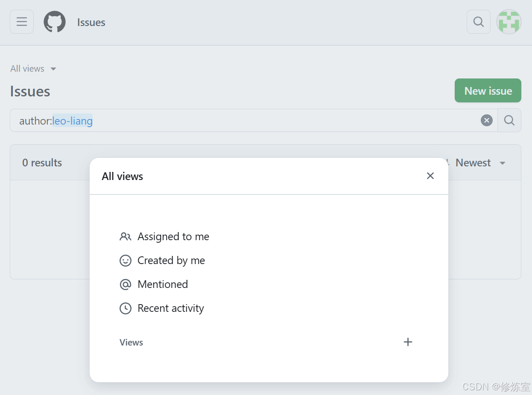This screenshot has height=395, width=532.
Task: Submit search with the magnifier button
Action: (509, 121)
